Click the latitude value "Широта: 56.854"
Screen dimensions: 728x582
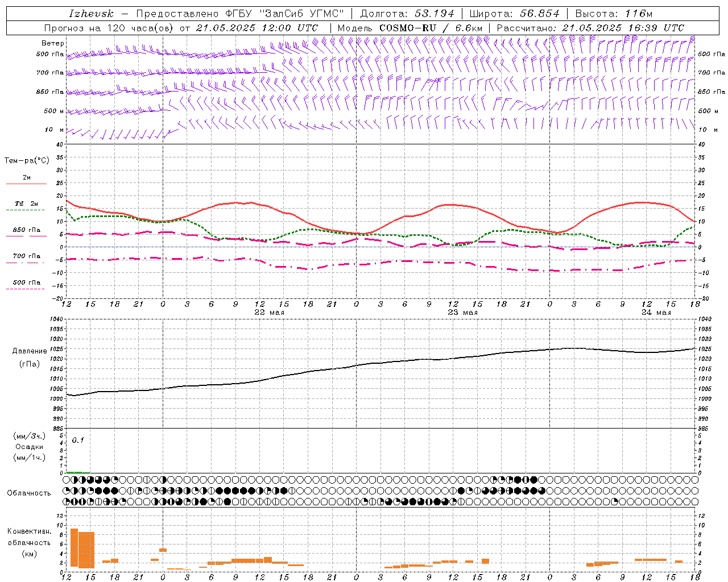click(514, 14)
